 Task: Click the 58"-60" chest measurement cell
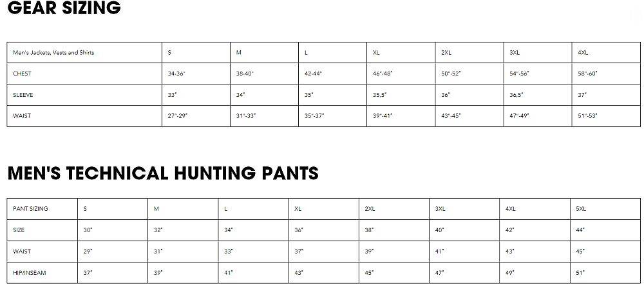[588, 74]
